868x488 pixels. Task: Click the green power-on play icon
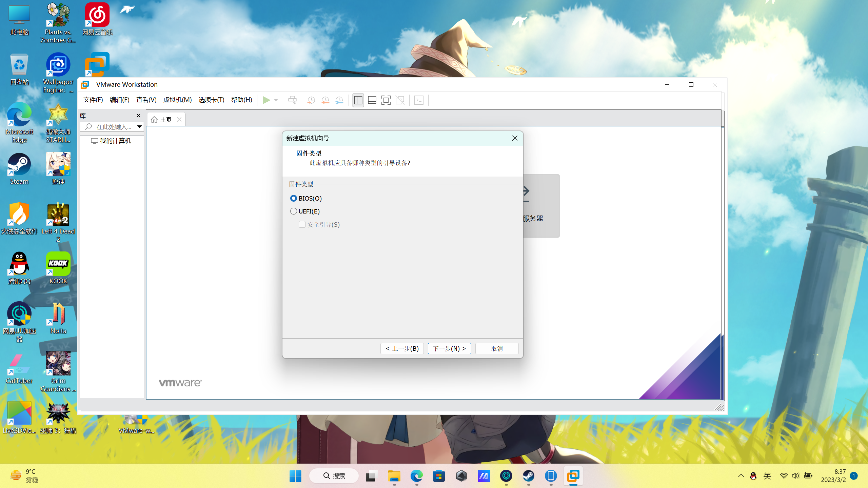(267, 100)
